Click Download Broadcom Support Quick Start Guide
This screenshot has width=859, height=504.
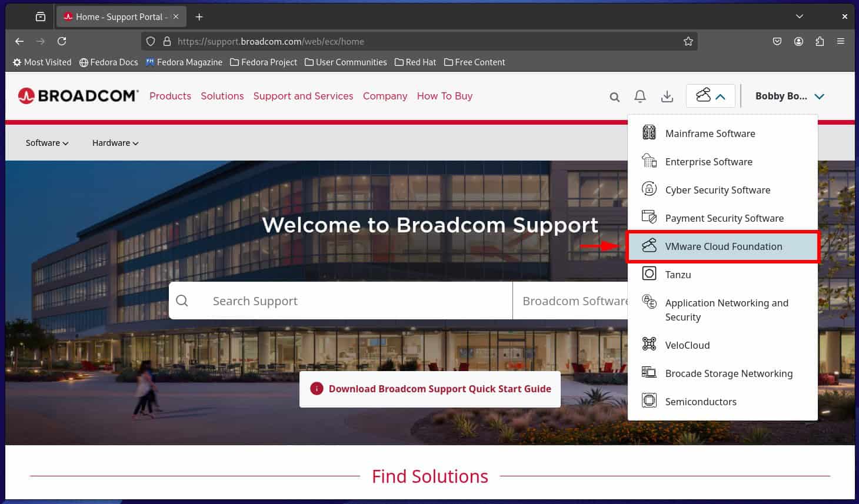tap(430, 389)
